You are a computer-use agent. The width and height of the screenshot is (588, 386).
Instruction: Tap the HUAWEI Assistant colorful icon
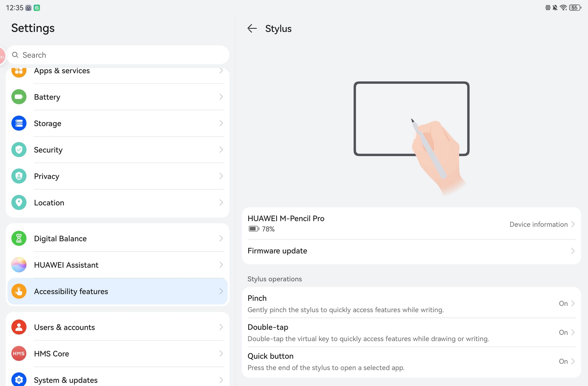click(x=19, y=265)
